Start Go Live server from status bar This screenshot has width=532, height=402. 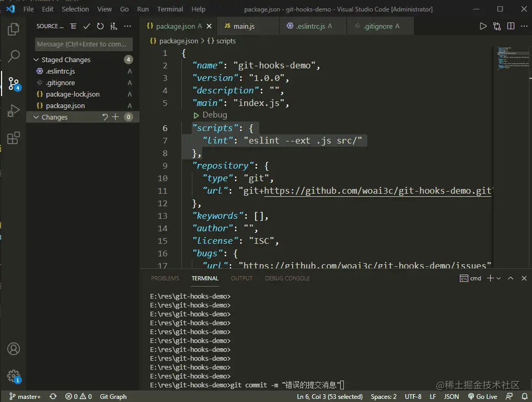pos(482,396)
